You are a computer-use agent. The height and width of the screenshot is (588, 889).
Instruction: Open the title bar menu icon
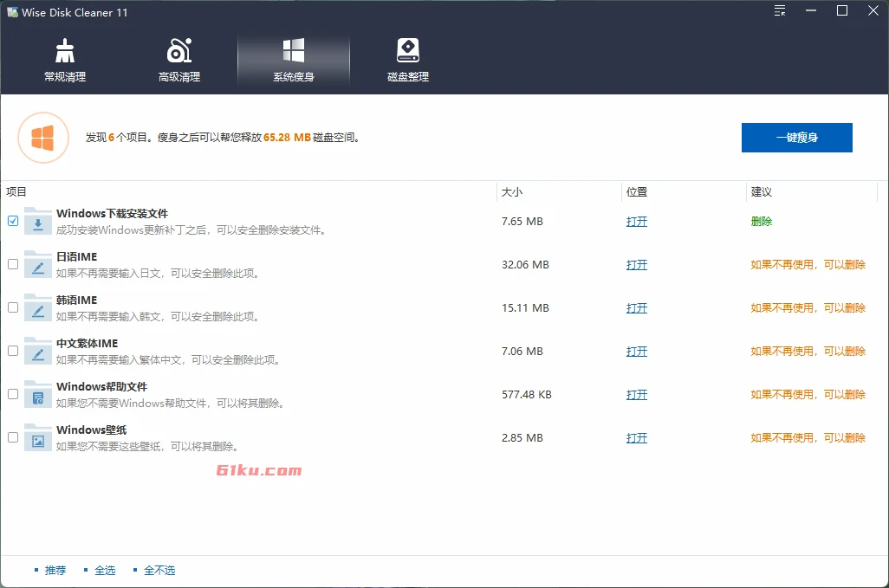pyautogui.click(x=780, y=10)
